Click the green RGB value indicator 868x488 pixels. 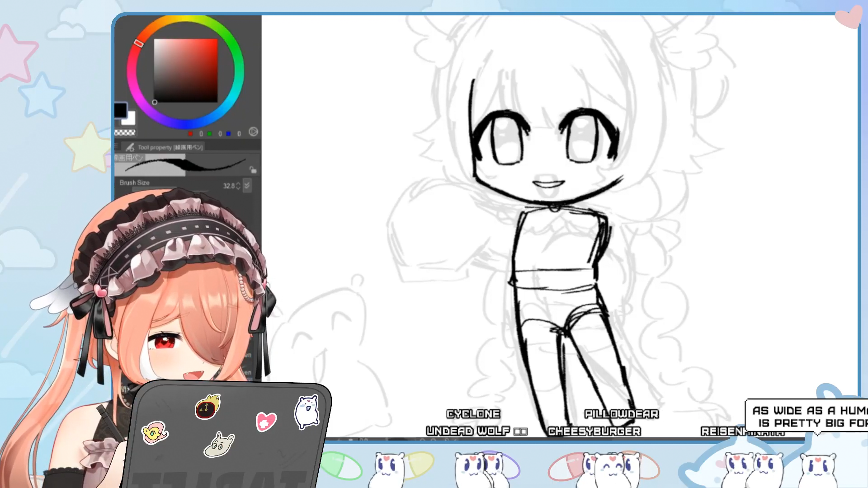(x=210, y=134)
